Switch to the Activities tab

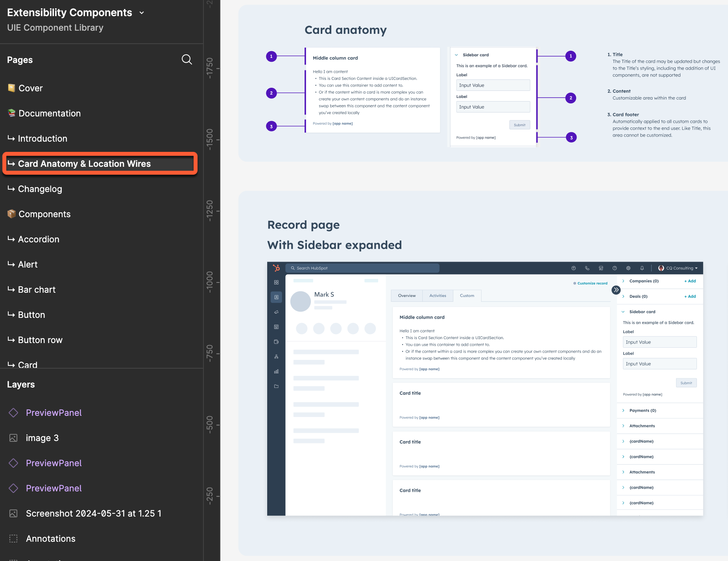click(x=438, y=296)
